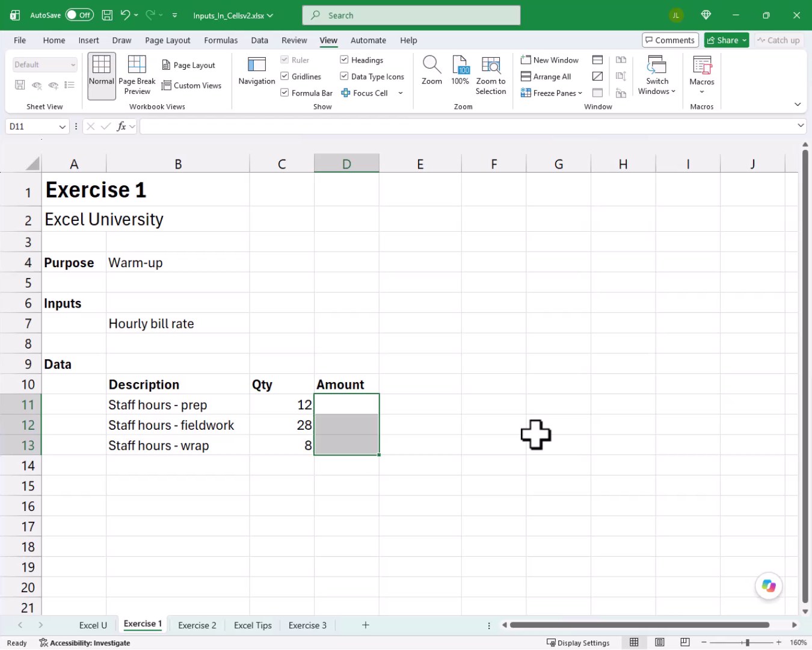Screen dimensions: 812x650
Task: Open the Sheet View Default dropdown
Action: pyautogui.click(x=45, y=64)
